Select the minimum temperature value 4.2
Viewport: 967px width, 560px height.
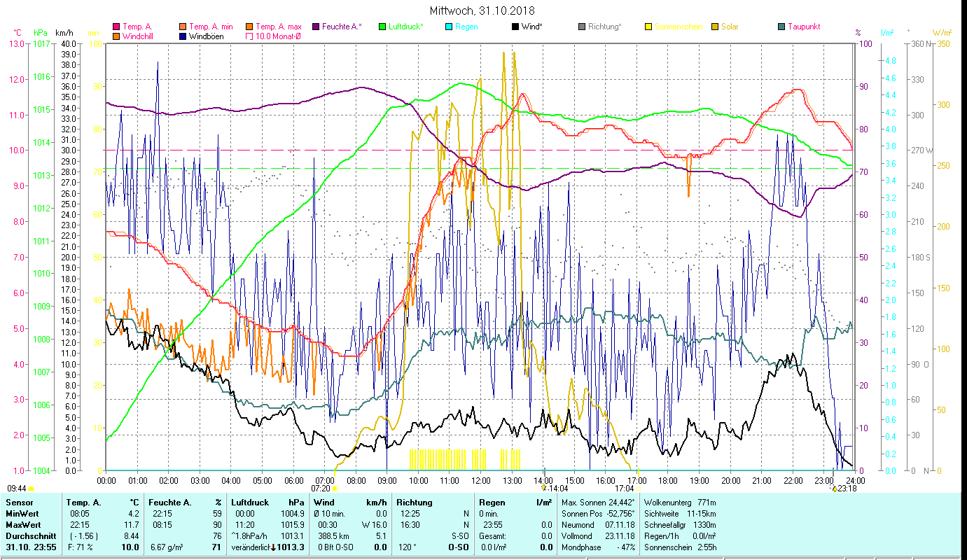tap(133, 514)
